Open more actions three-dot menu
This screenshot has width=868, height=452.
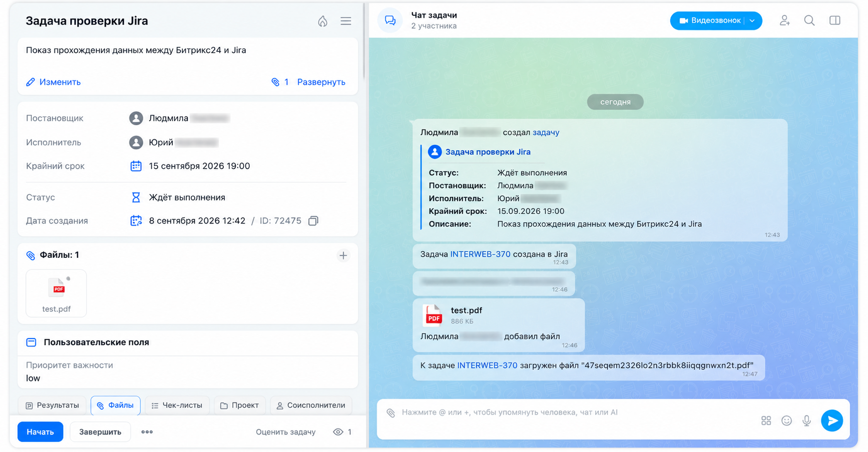(147, 432)
